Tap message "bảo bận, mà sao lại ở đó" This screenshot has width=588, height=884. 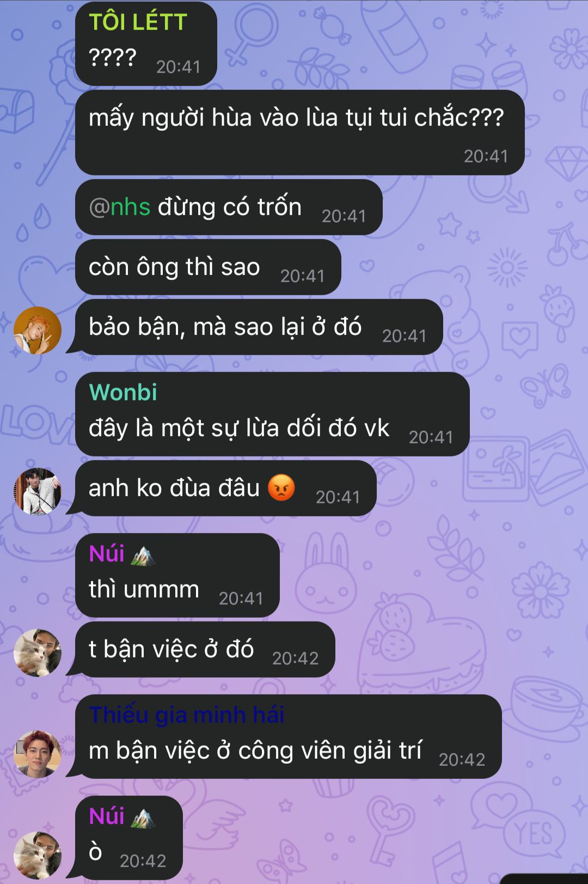[x=259, y=327]
